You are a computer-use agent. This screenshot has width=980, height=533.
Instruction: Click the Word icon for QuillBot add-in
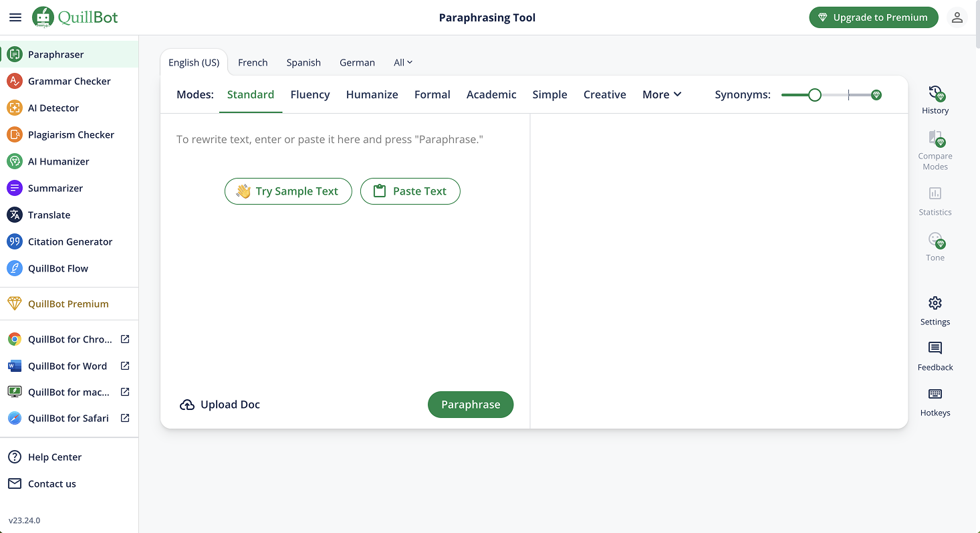pos(15,366)
